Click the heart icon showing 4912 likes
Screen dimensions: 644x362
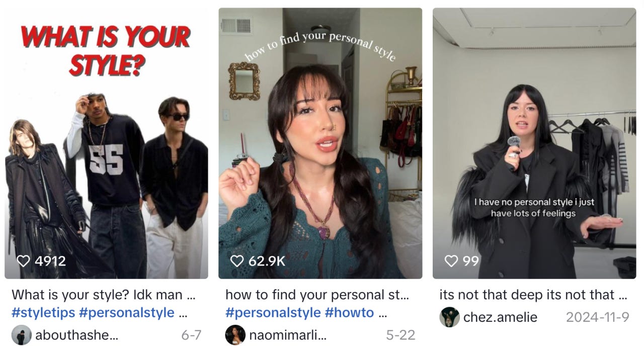[x=23, y=261]
